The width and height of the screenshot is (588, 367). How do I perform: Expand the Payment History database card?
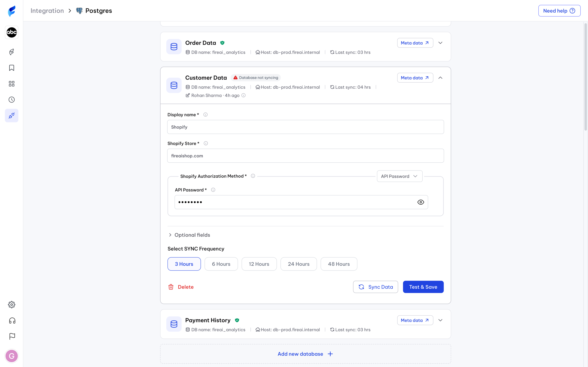coord(440,320)
